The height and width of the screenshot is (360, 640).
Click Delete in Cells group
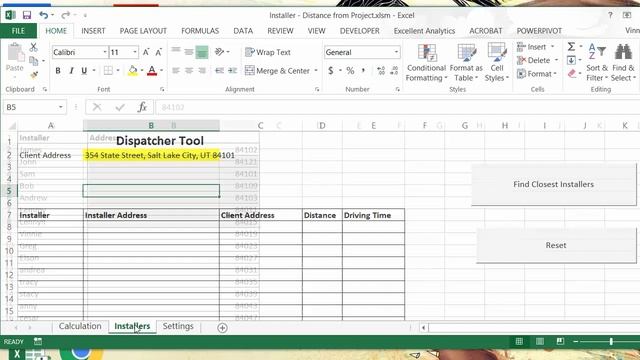(x=538, y=60)
